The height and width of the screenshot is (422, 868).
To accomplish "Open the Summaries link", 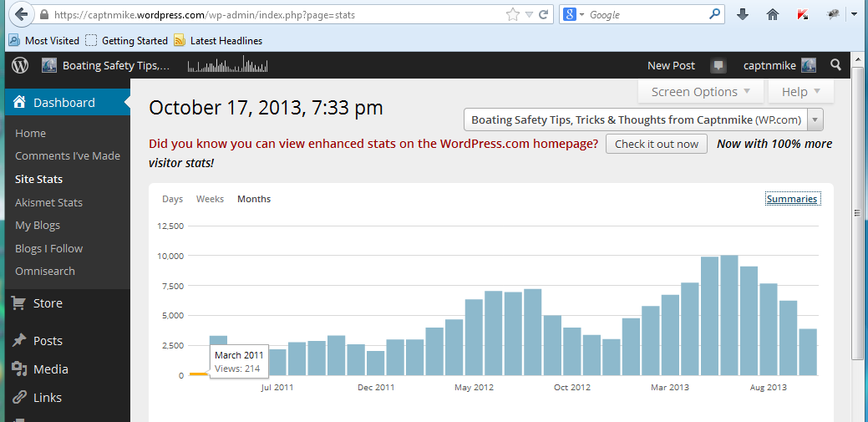I will [x=792, y=199].
